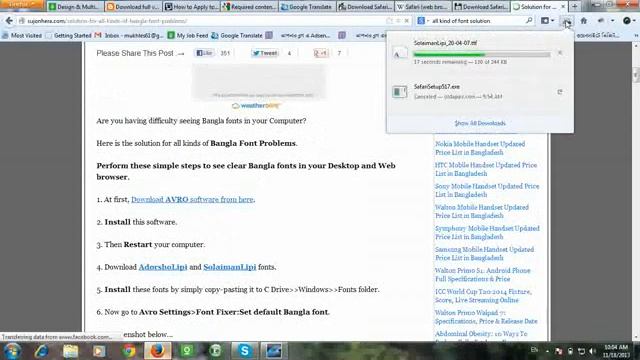Screen dimensions: 640x360
Task: Launch Internet Explorer from taskbar
Action: 41,351
